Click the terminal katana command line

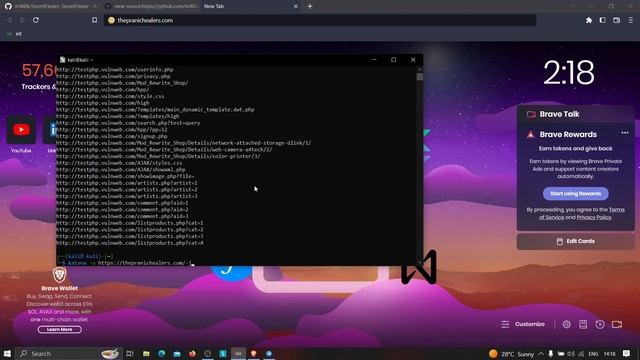coord(127,263)
